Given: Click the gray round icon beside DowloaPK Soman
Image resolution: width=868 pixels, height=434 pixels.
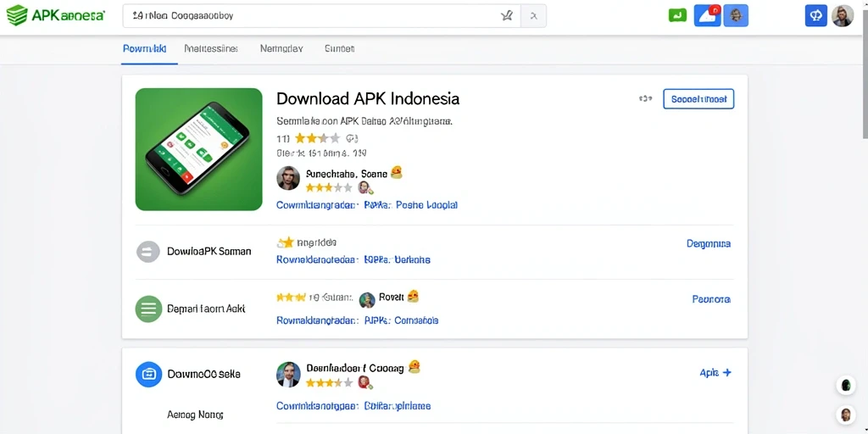Looking at the screenshot, I should 147,252.
